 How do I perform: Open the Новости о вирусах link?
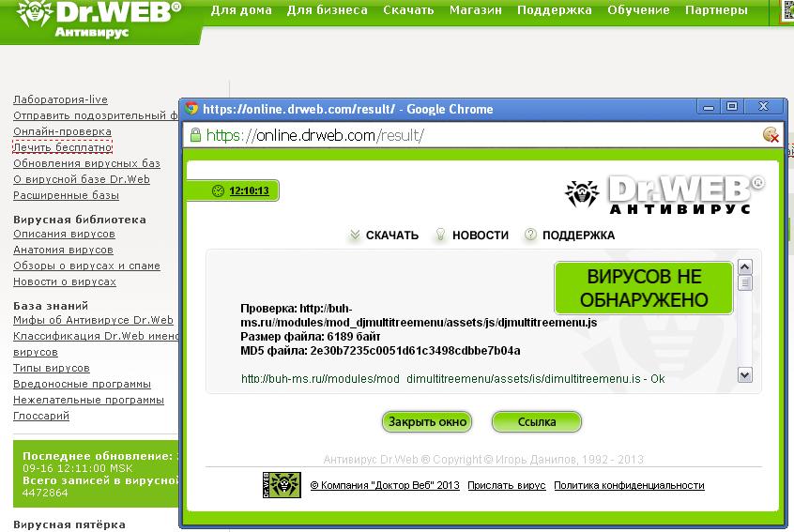click(65, 281)
